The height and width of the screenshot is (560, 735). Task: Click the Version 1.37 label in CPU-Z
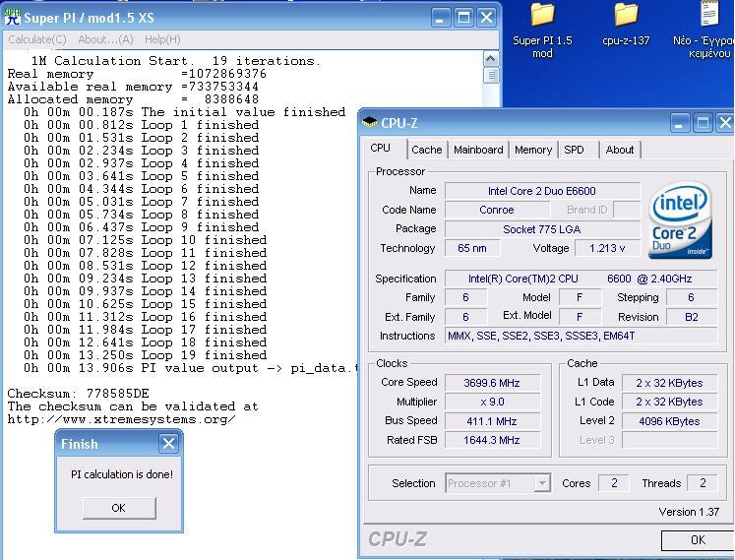tap(689, 512)
